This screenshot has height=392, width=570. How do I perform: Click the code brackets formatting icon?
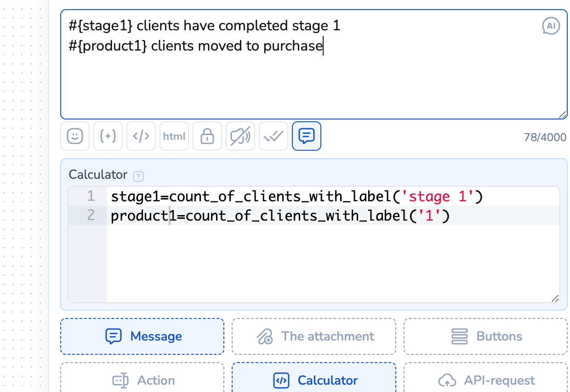coord(141,136)
